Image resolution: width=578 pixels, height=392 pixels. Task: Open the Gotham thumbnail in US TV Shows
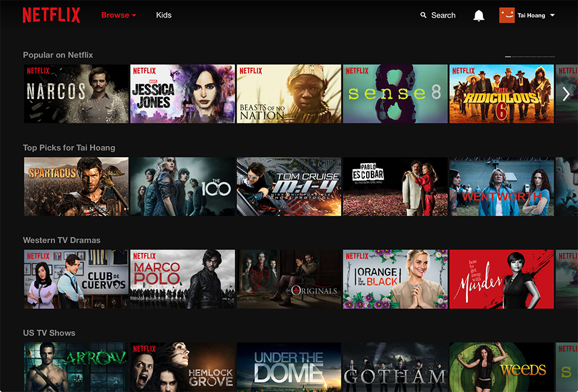[x=395, y=367]
